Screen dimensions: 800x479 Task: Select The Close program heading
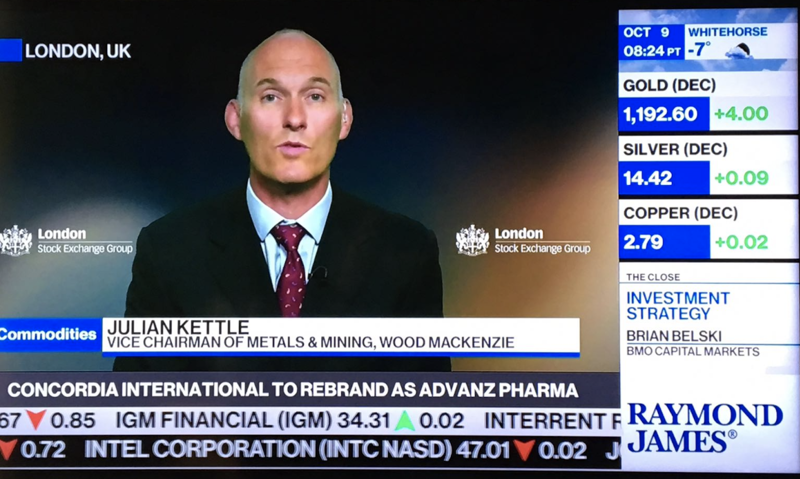(653, 277)
